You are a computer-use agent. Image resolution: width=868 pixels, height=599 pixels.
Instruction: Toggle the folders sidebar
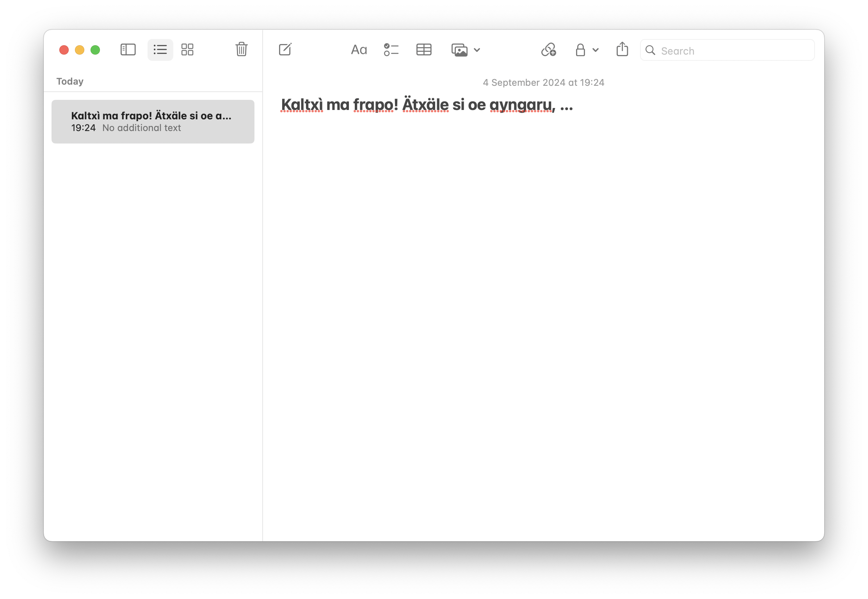128,50
